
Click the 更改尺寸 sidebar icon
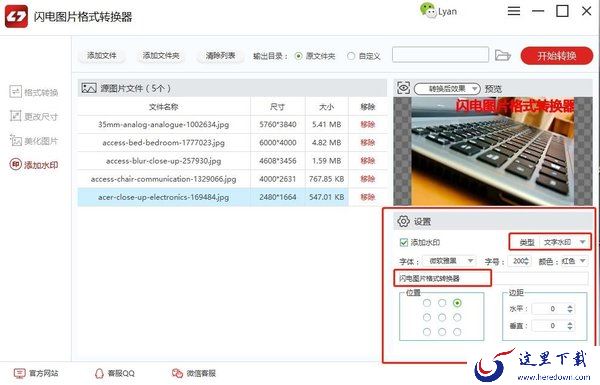[15, 116]
